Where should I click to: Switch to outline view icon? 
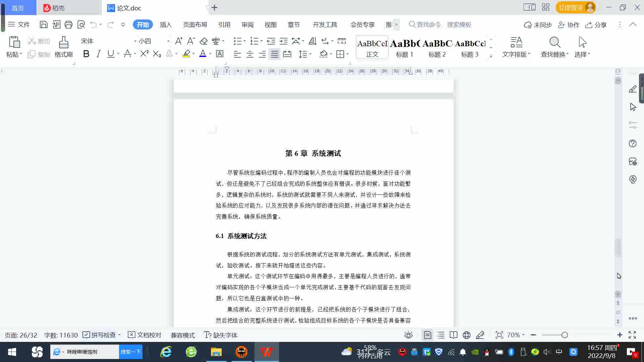click(x=441, y=335)
